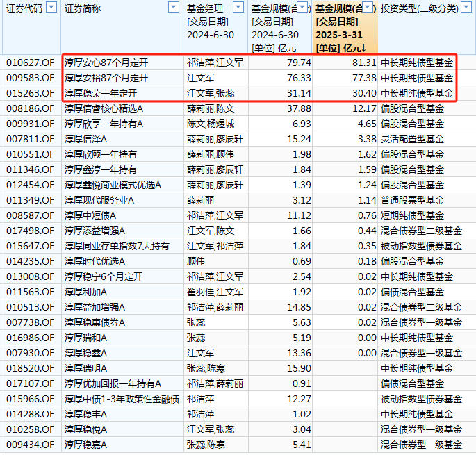This screenshot has width=476, height=455.
Task: Select the 投资类型(二级分类) column header
Action: tap(427, 27)
